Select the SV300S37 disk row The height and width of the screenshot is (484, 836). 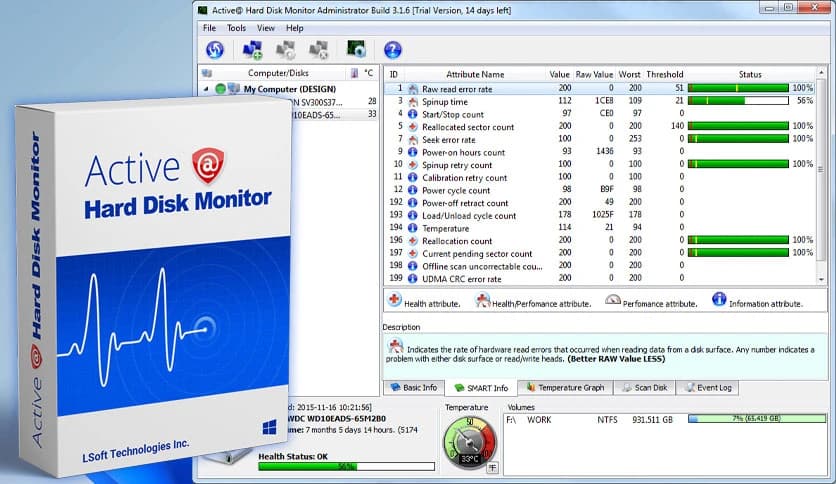point(335,102)
